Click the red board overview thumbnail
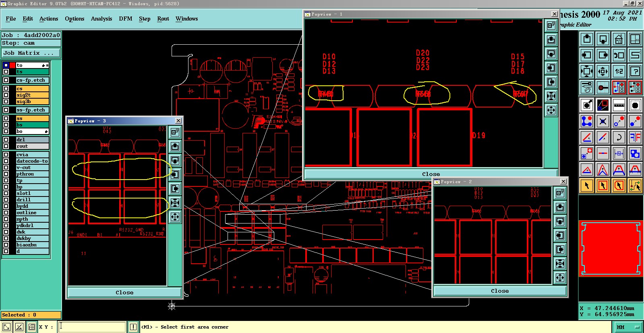This screenshot has height=333, width=644. [x=610, y=248]
